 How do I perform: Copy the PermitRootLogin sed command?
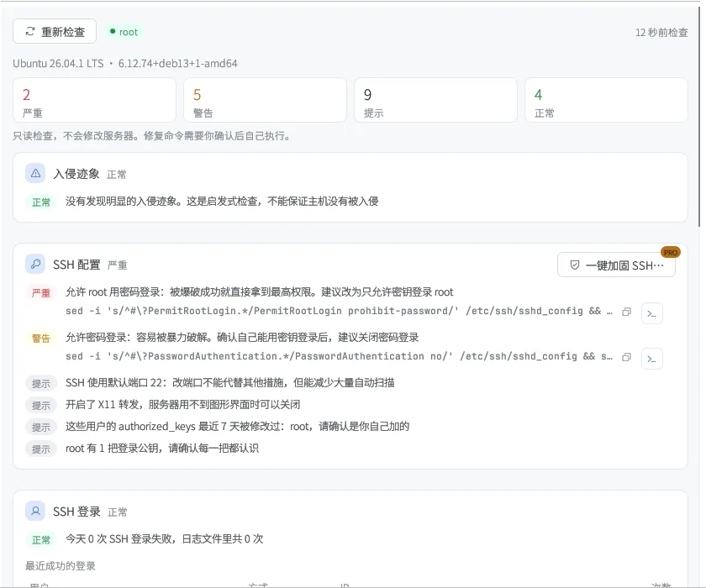pyautogui.click(x=626, y=312)
